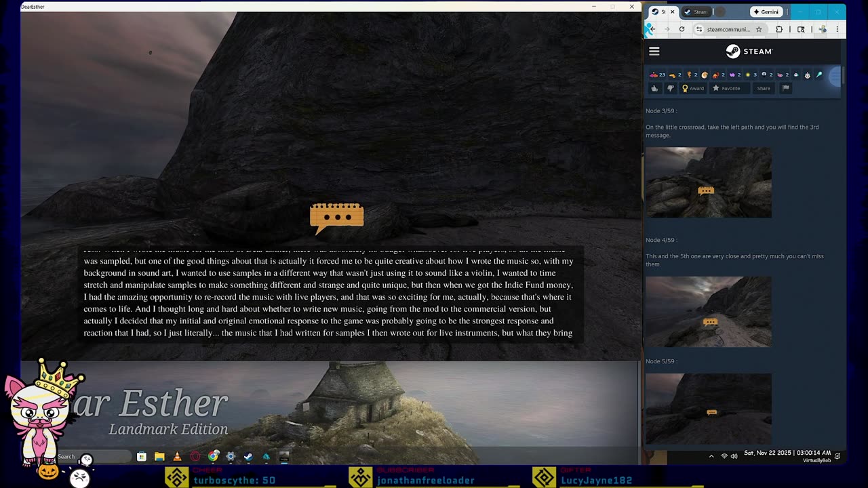868x488 pixels.
Task: Open the Node 5/59 screenshot thumbnail
Action: (x=708, y=409)
